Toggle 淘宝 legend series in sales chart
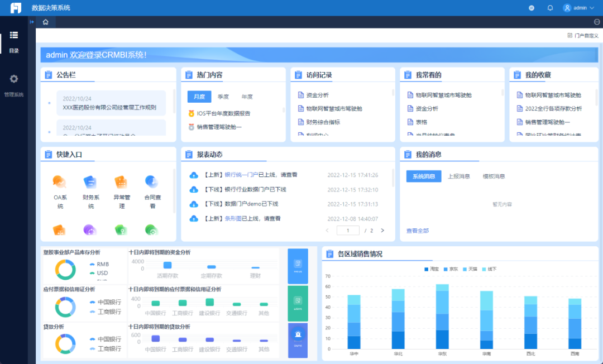Screen dimensions: 603x364 point(432,269)
